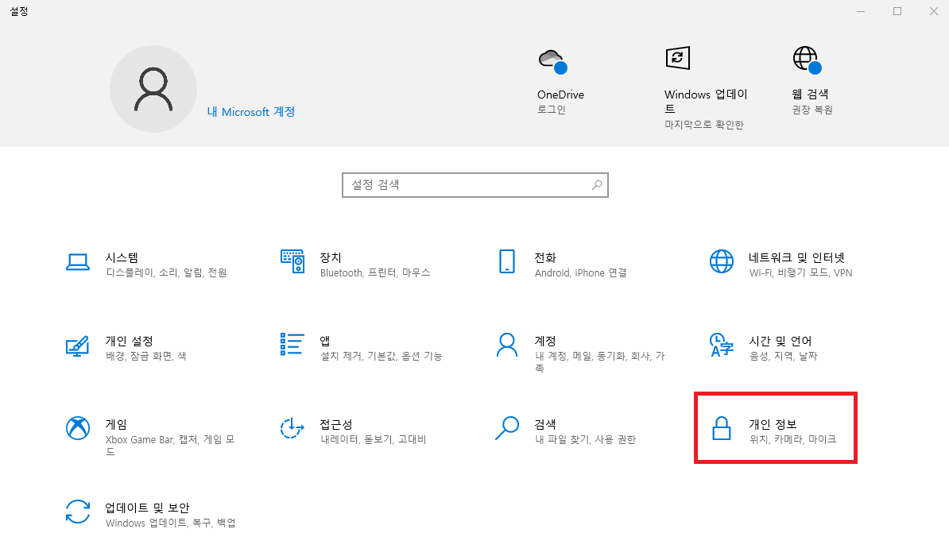Click 배경, 잠금 화면, 색 description
The width and height of the screenshot is (949, 560).
(x=146, y=356)
